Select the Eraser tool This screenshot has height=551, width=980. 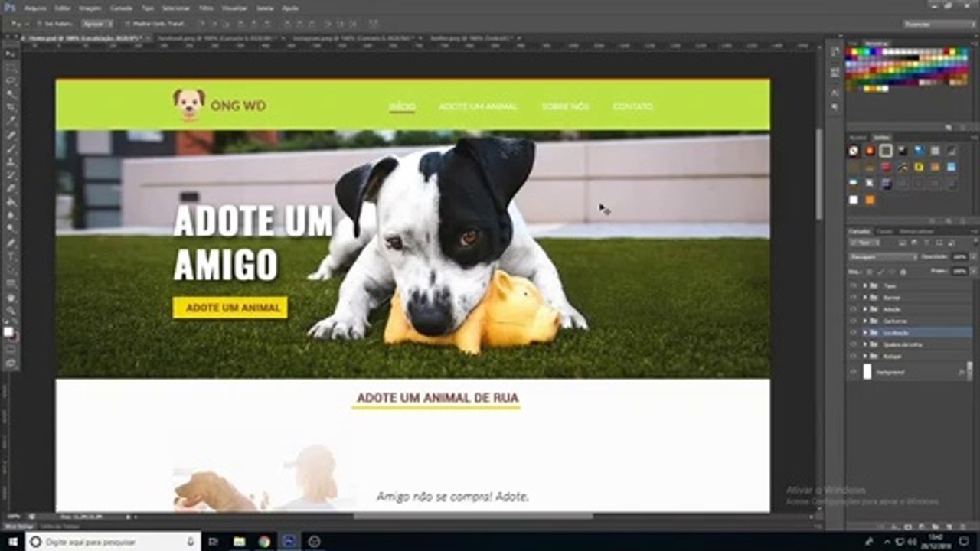pos(11,187)
